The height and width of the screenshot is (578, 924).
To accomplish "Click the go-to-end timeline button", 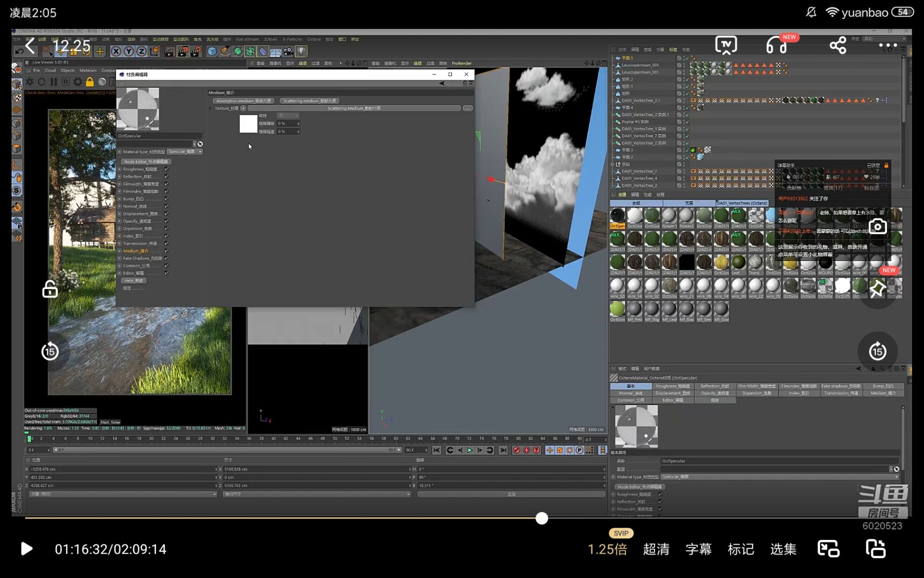I will pos(503,450).
